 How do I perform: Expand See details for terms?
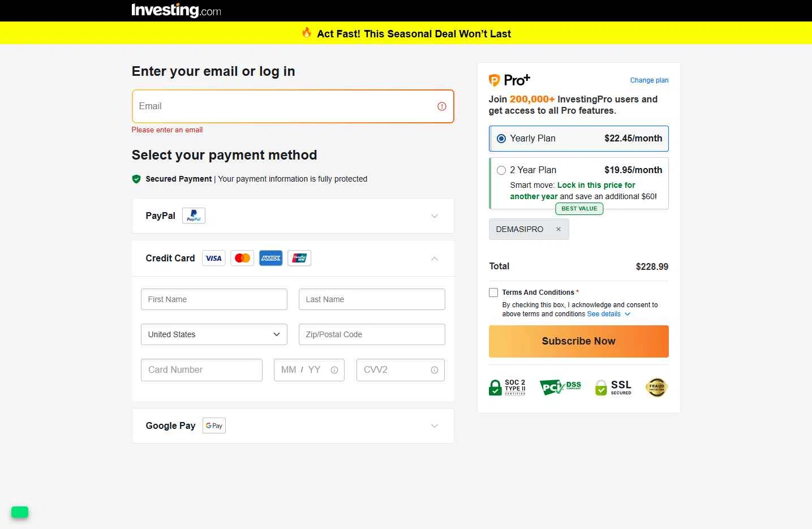(x=609, y=314)
